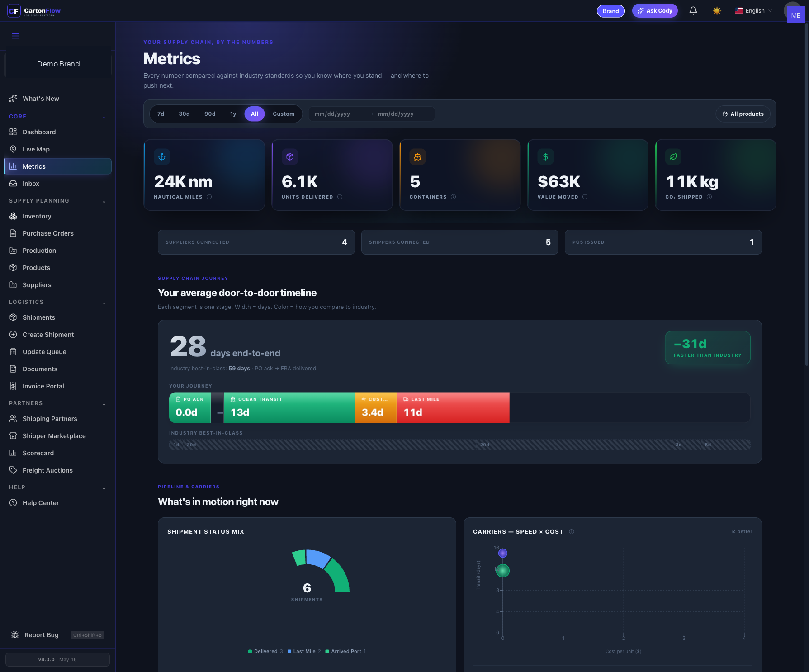
Task: Open Scorecard chart icon
Action: click(13, 453)
